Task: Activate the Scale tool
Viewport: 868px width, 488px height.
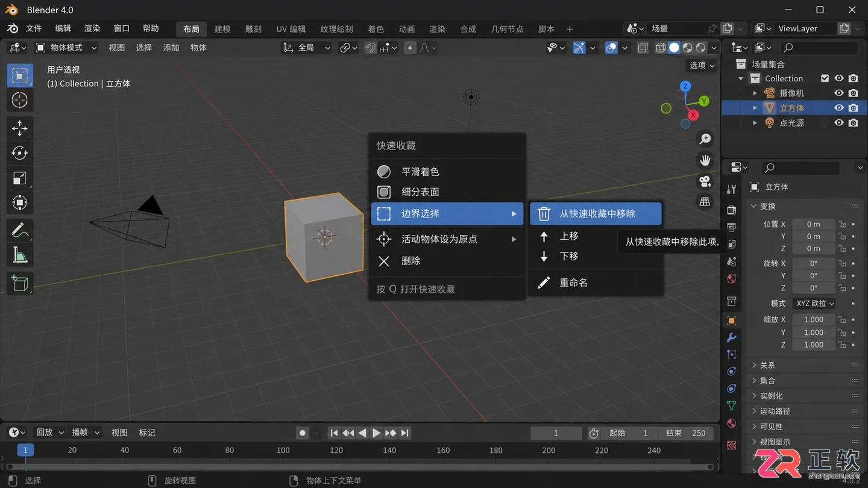Action: click(x=20, y=178)
